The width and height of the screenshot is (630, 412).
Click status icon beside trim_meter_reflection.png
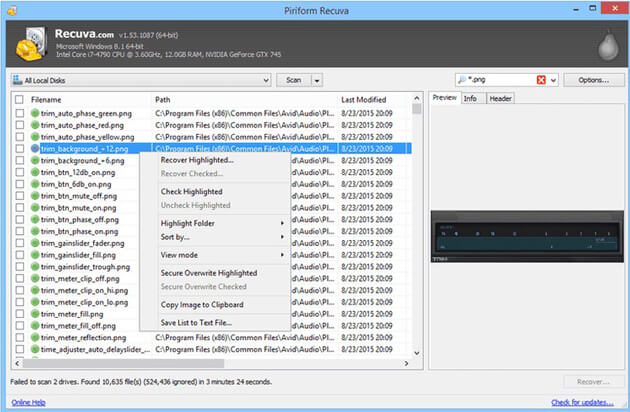[35, 339]
